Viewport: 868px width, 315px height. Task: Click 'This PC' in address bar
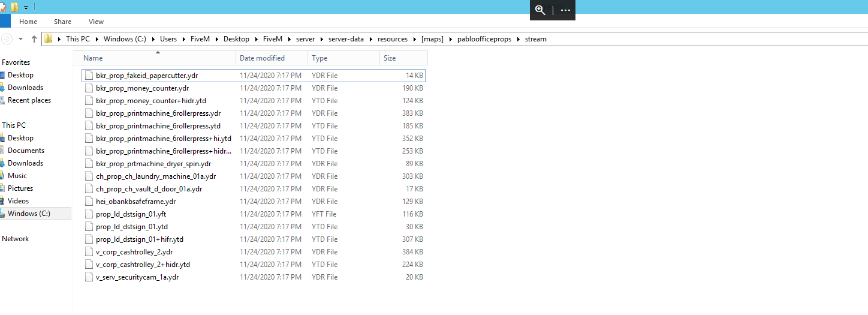tap(78, 39)
